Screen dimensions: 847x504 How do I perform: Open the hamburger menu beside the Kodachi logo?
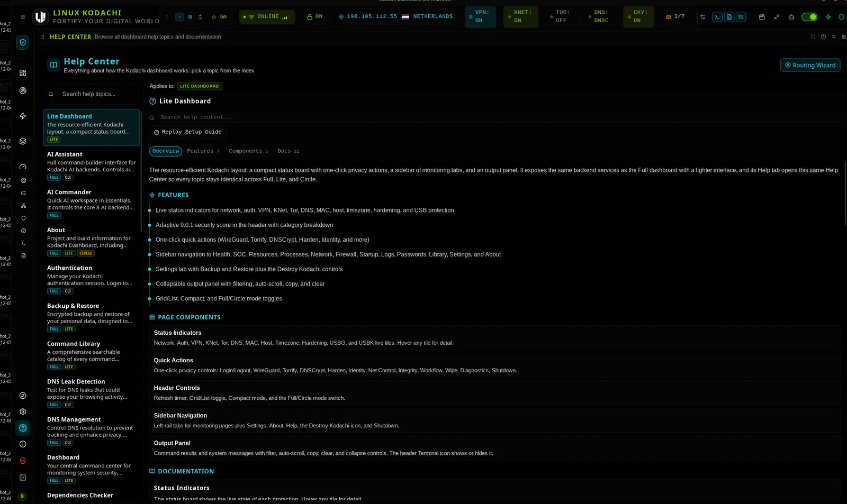pyautogui.click(x=23, y=17)
